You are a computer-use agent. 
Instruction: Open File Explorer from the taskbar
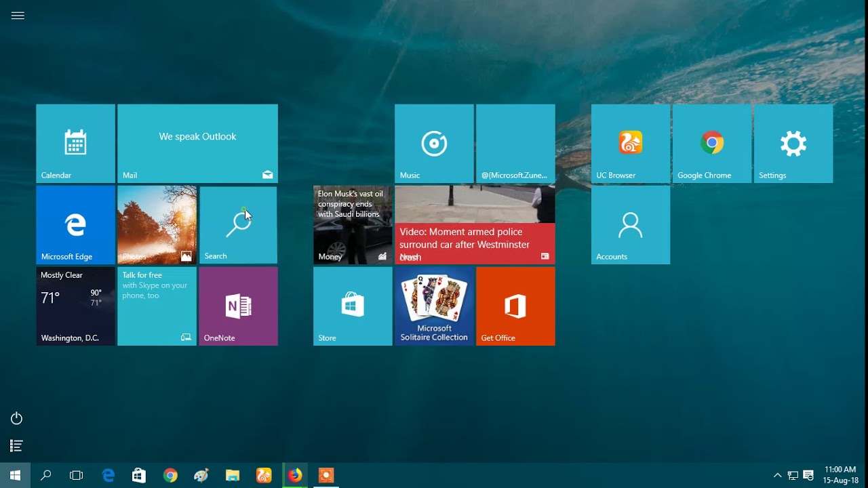point(233,476)
